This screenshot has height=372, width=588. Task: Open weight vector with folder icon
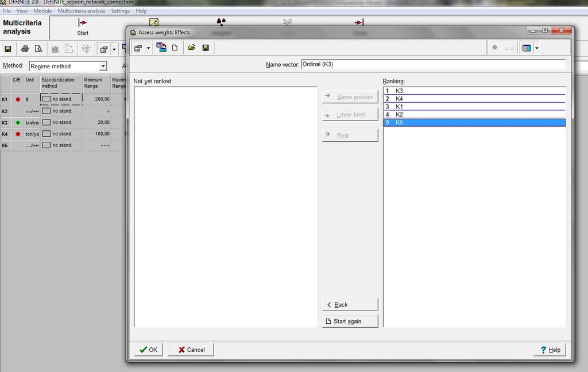[x=192, y=48]
